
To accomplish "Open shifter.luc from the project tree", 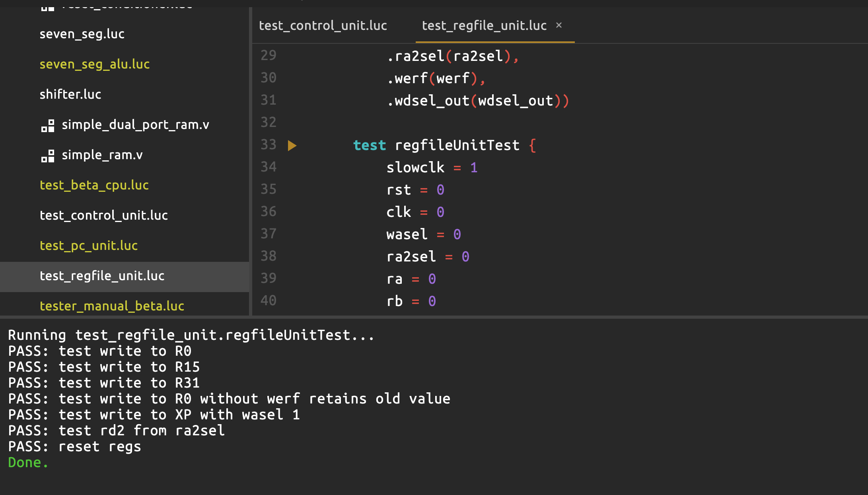I will click(70, 94).
